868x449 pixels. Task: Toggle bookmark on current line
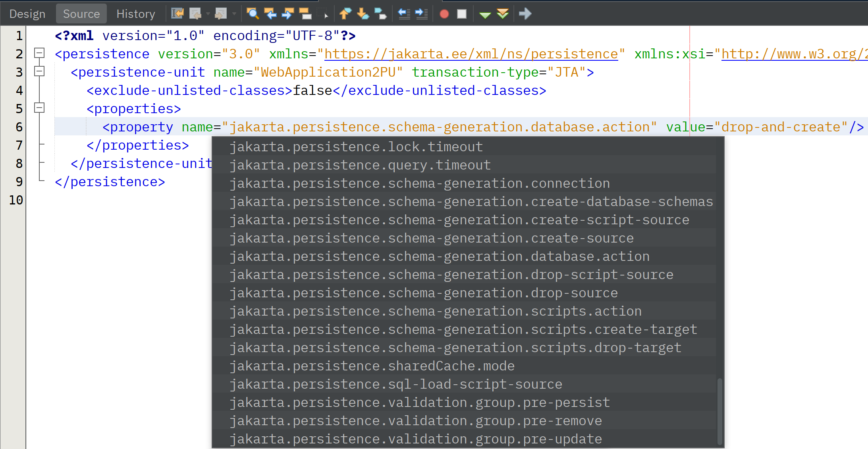(380, 14)
